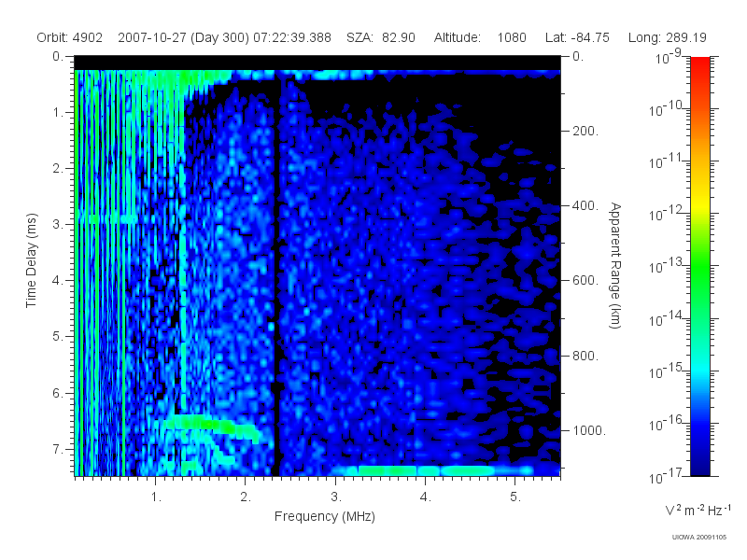The width and height of the screenshot is (747, 560).
Task: Click the 'Frequency (MHz)' axis label
Action: tap(324, 516)
